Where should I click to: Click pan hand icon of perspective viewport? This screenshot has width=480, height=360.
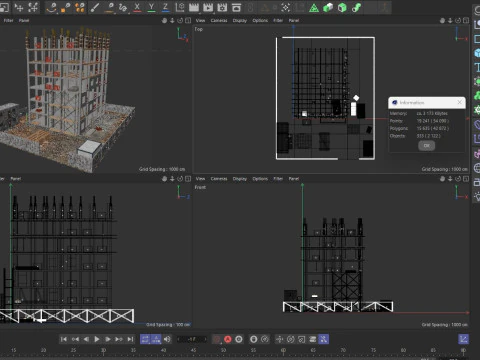(x=164, y=21)
